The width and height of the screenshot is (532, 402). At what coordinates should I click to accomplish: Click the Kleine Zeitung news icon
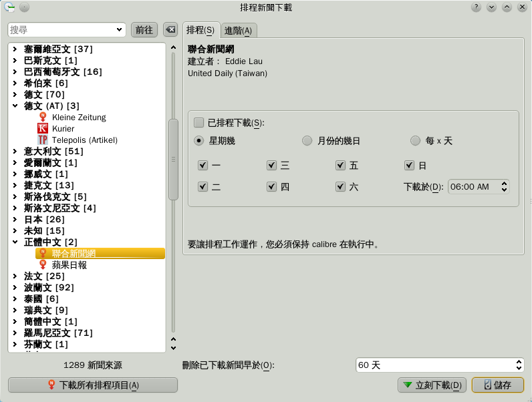click(43, 117)
